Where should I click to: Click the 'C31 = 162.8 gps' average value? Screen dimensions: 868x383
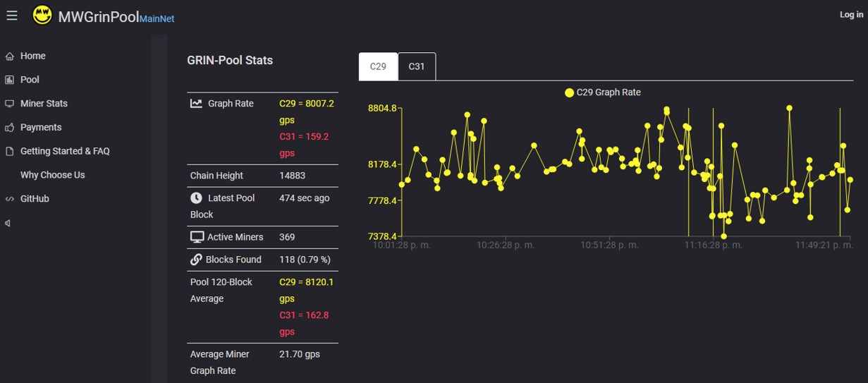pos(304,323)
